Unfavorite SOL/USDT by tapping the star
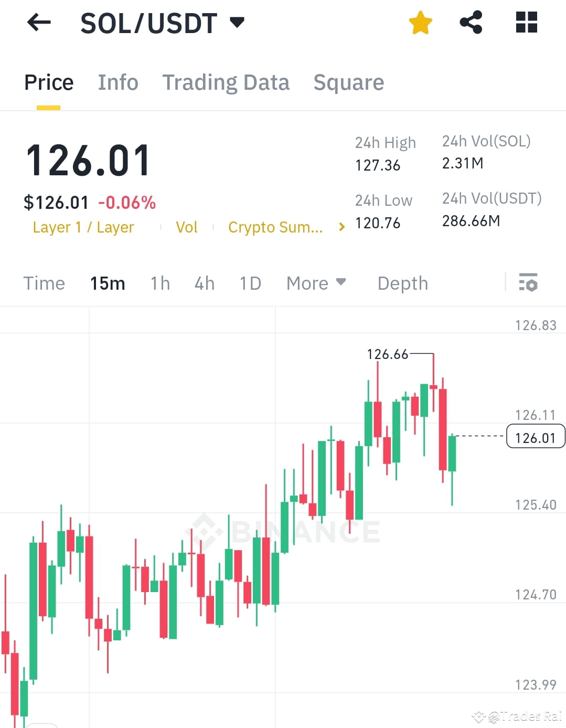This screenshot has height=728, width=566. click(x=420, y=22)
